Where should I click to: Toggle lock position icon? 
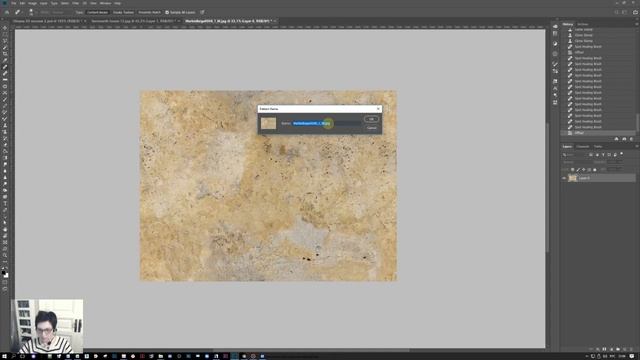point(583,169)
